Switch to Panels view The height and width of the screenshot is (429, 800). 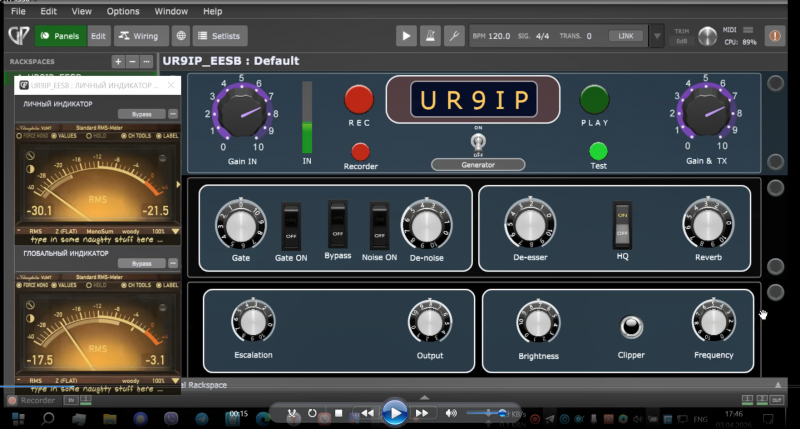60,36
